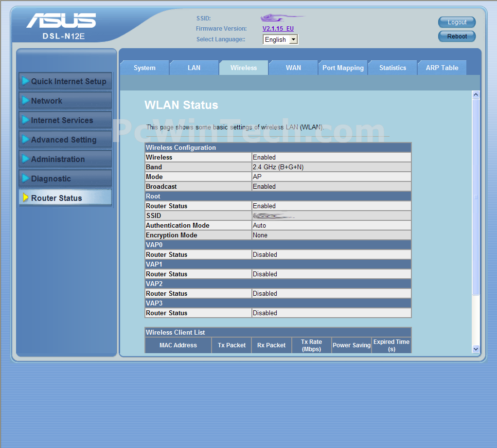Open the Select Language dropdown
Image resolution: width=497 pixels, height=448 pixels.
pyautogui.click(x=280, y=39)
